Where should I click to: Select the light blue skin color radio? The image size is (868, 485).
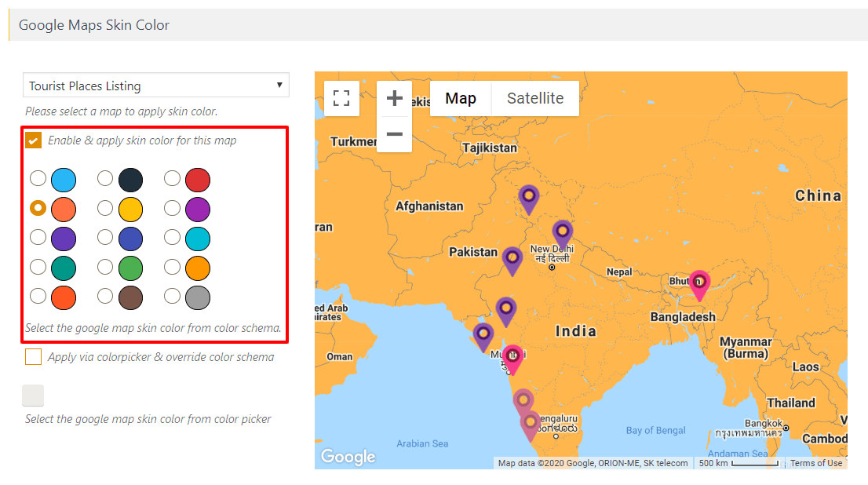pos(38,178)
